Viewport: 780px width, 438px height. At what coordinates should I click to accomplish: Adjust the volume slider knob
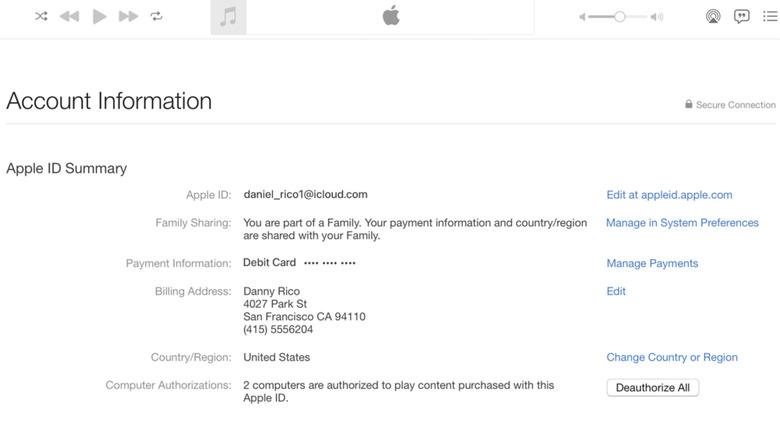pos(620,17)
